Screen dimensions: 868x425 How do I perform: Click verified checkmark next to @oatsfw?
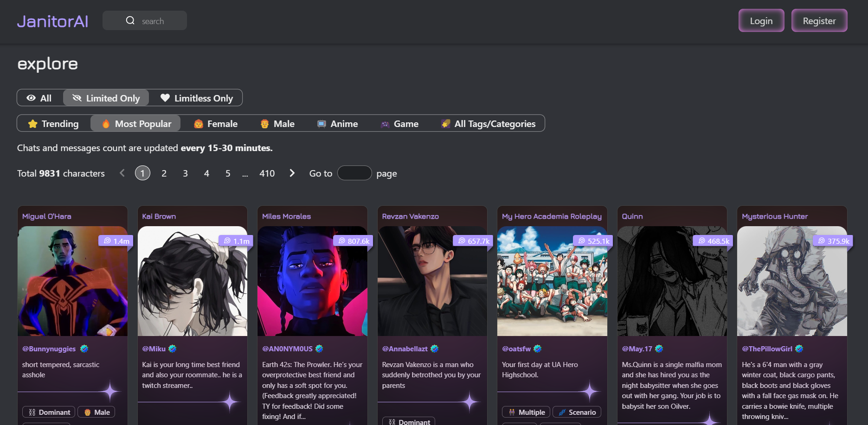click(537, 349)
